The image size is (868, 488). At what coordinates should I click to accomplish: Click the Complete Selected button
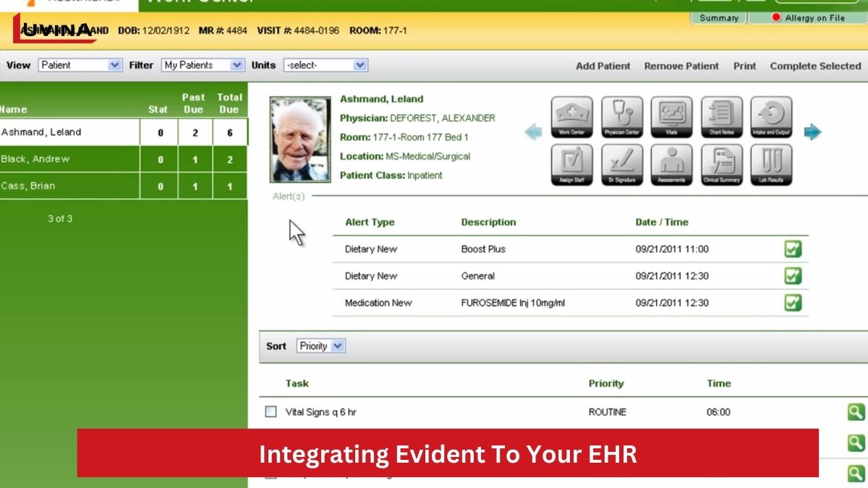click(815, 66)
